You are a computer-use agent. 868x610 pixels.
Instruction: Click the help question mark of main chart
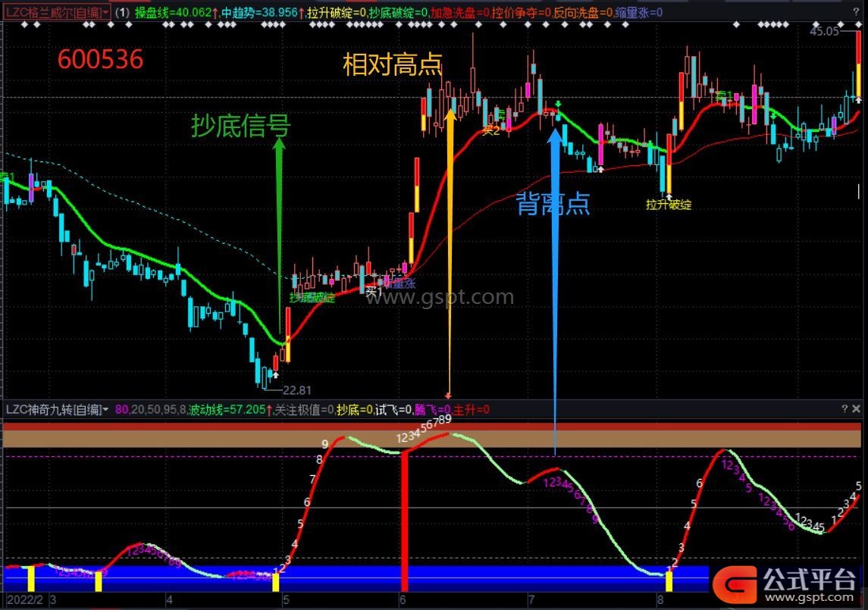tap(857, 11)
